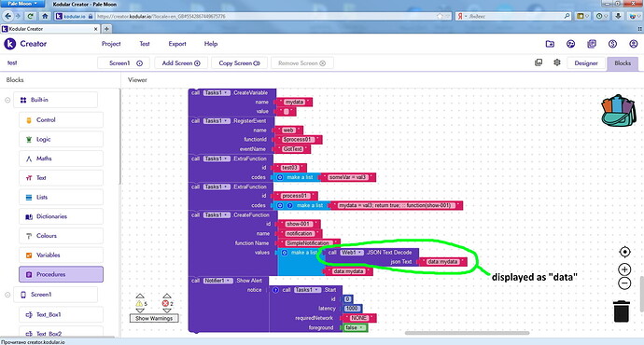Click Add Screen button

[181, 63]
